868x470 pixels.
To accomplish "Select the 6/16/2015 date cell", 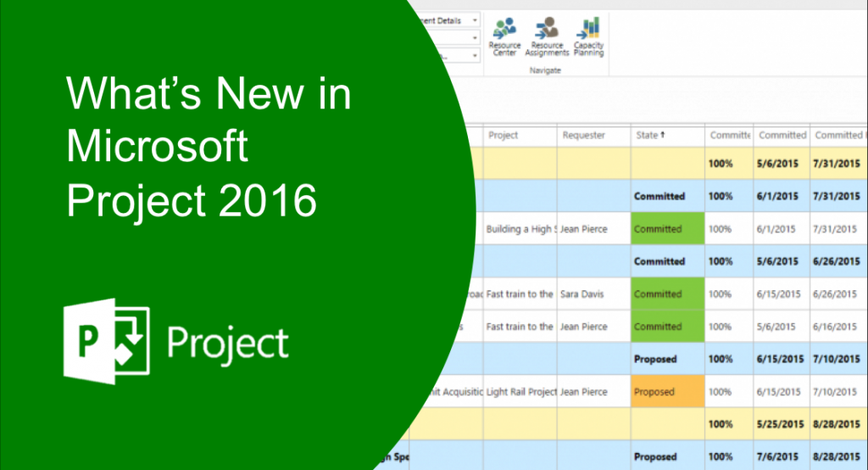I will [836, 327].
